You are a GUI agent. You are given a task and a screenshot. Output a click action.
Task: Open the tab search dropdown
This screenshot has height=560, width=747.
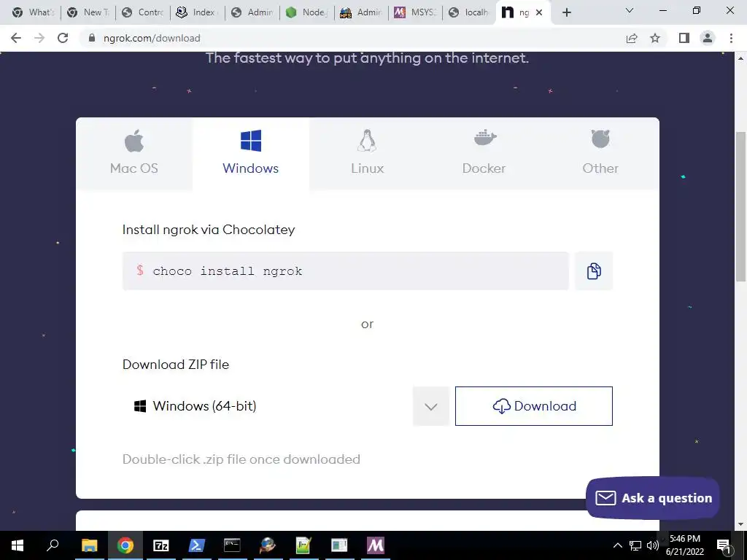coord(630,10)
